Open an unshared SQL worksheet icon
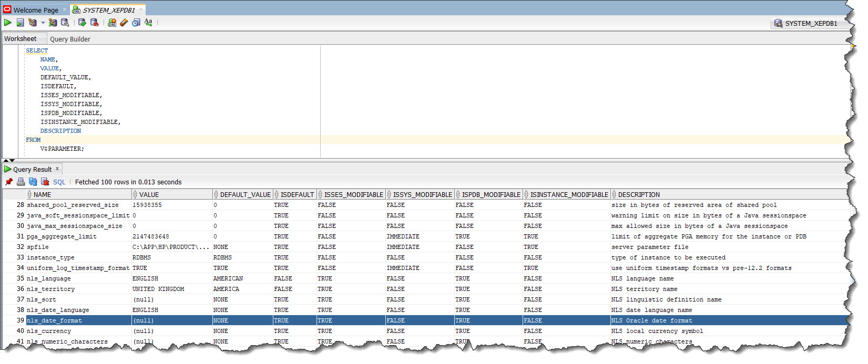The image size is (868, 364). 112,23
